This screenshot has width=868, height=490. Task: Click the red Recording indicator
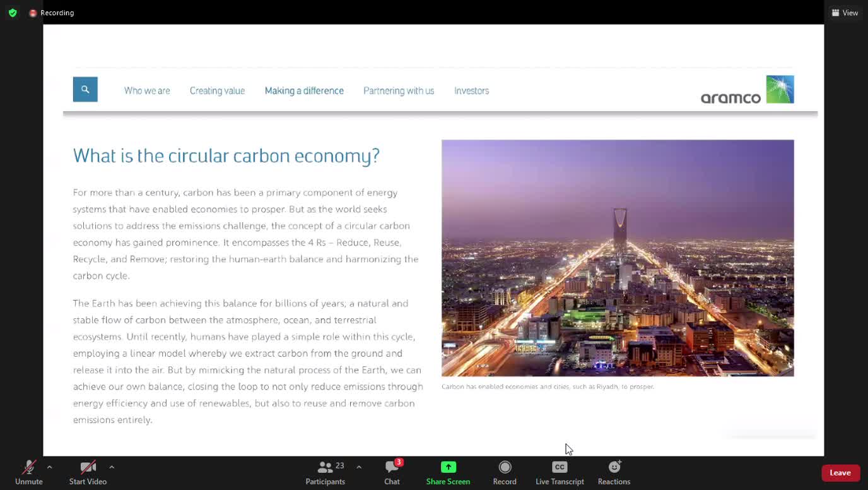pyautogui.click(x=51, y=13)
